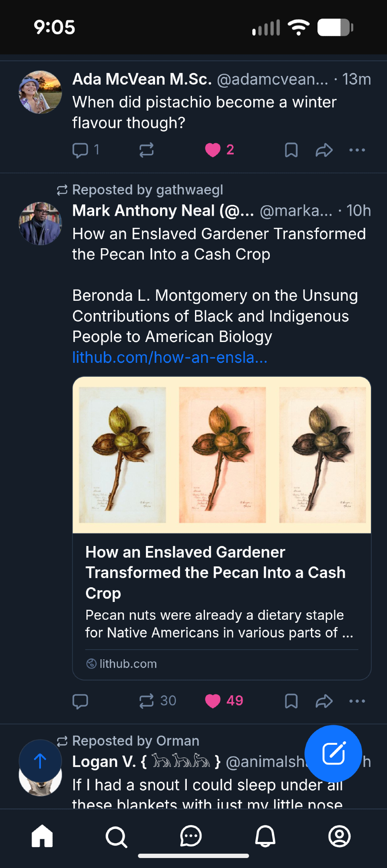The image size is (387, 868).
Task: Bookmark Ada McVean's pistachio post
Action: 291,150
